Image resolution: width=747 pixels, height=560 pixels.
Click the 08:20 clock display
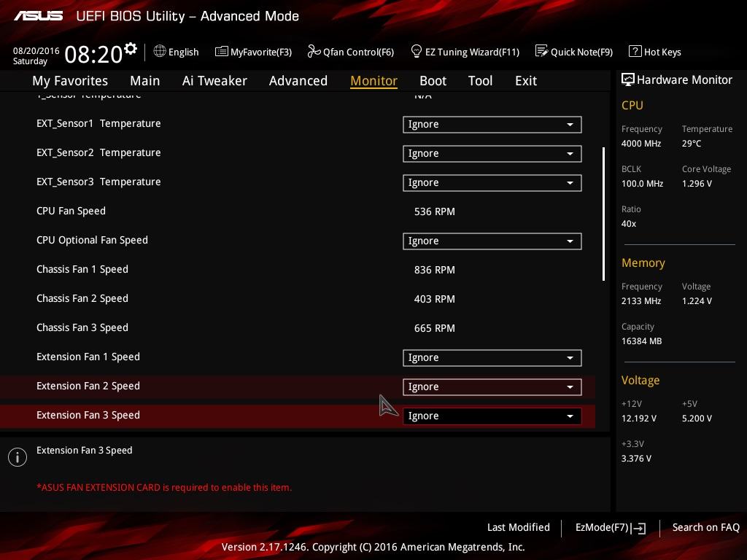click(x=93, y=54)
